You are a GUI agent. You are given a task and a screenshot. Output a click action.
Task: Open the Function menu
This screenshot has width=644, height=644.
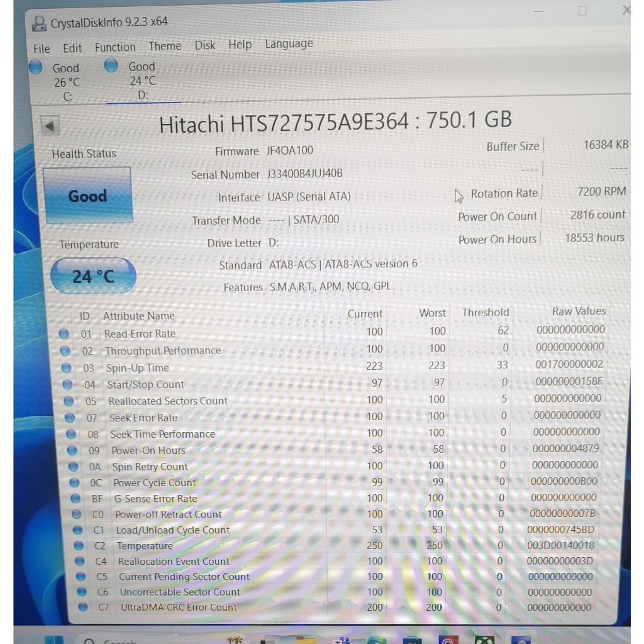pos(115,47)
